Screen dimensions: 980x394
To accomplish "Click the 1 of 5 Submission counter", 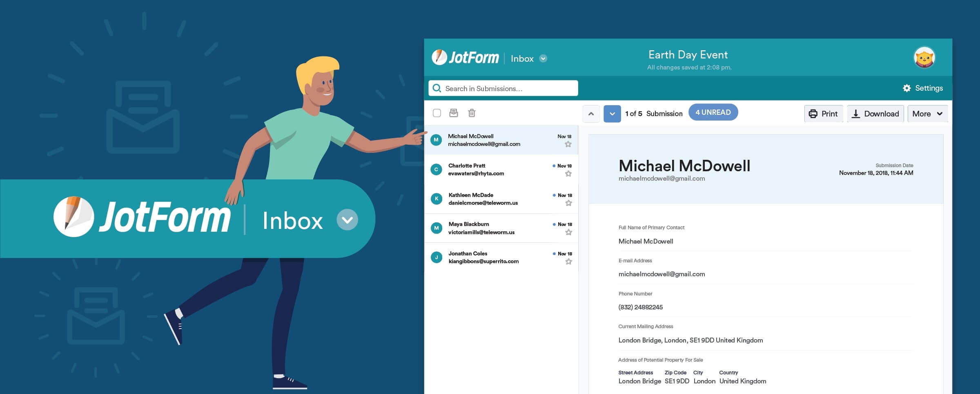I will [x=654, y=114].
